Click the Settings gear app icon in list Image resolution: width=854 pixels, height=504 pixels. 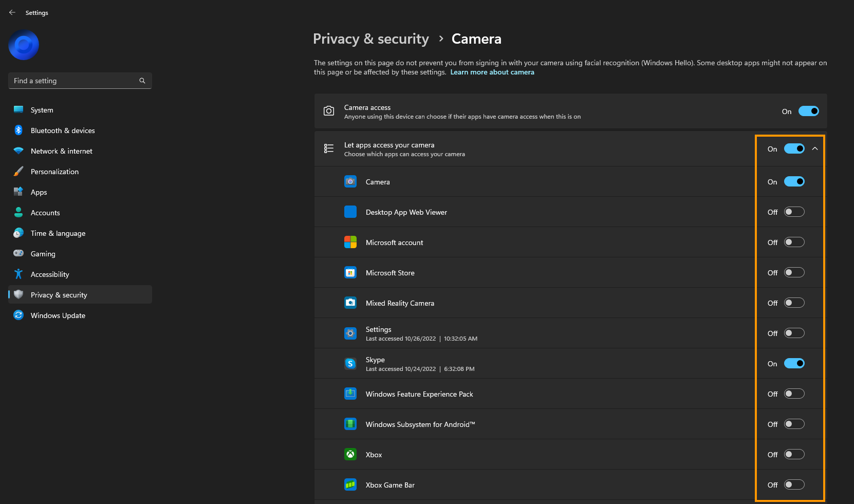[350, 333]
